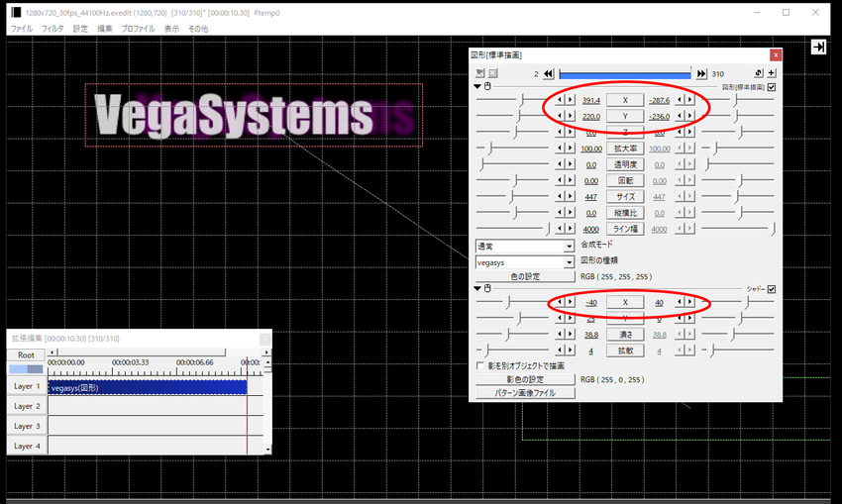Decrease left X value 391.4 with arrow

(560, 100)
